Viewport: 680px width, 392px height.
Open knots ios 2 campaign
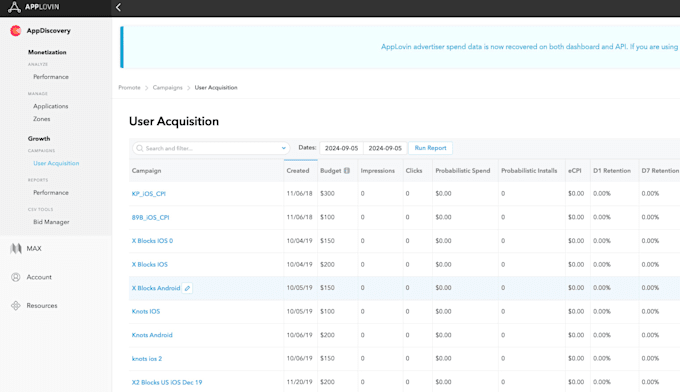147,359
